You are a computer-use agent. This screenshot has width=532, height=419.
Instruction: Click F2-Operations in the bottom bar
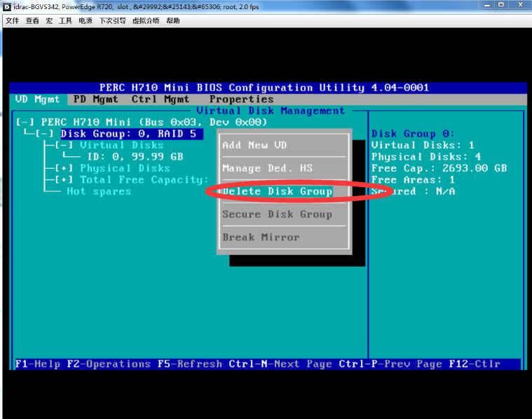point(109,364)
